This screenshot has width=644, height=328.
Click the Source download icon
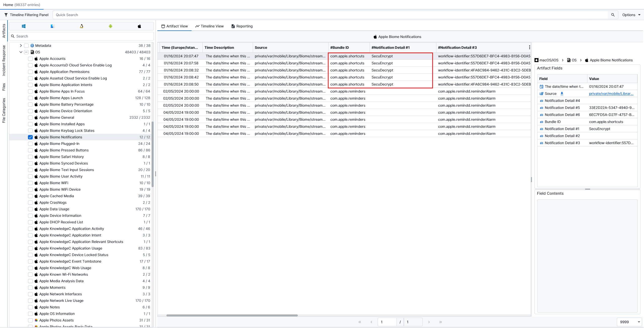[x=562, y=94]
